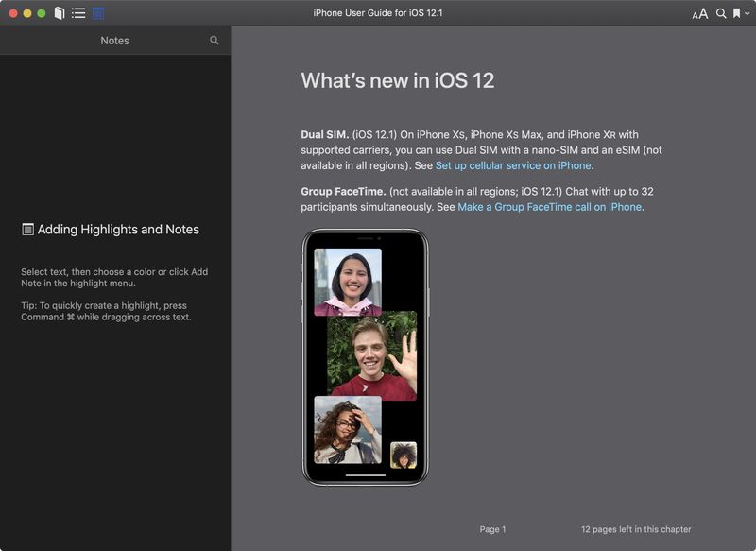Show the table of contents list
This screenshot has width=756, height=551.
78,13
